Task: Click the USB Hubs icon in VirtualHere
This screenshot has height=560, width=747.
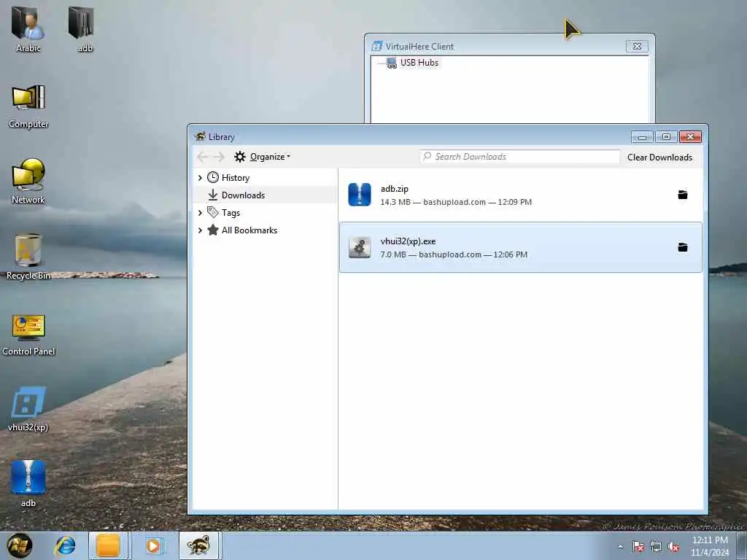Action: click(392, 63)
